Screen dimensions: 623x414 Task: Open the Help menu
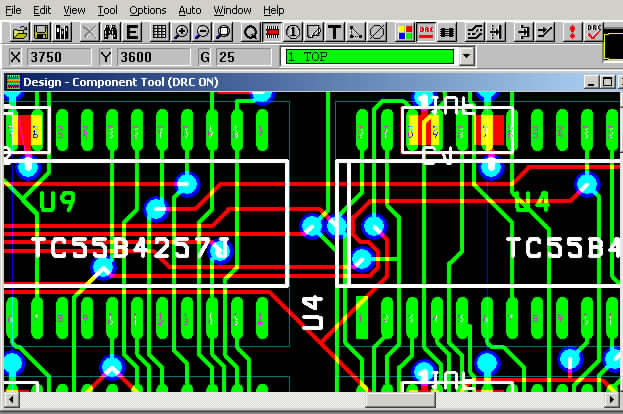tap(273, 10)
